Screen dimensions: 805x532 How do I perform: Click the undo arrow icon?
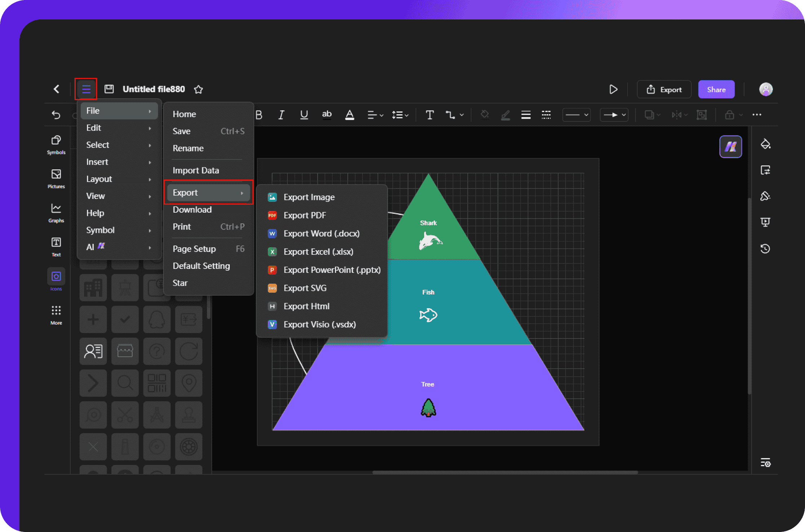coord(56,115)
